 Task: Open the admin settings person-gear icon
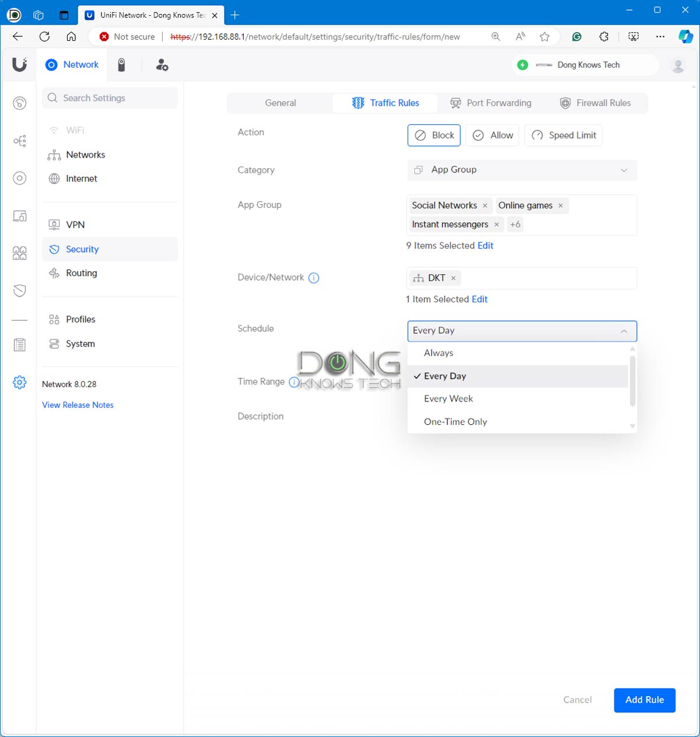162,65
